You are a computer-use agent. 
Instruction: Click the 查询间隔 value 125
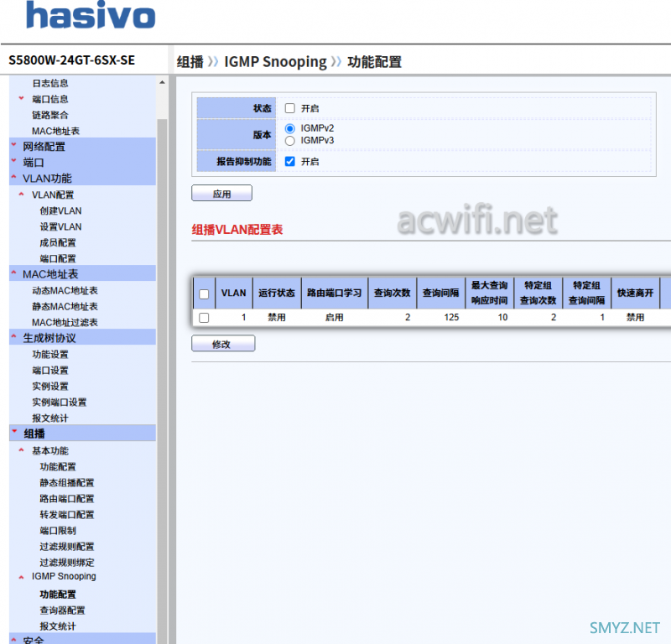pos(451,318)
